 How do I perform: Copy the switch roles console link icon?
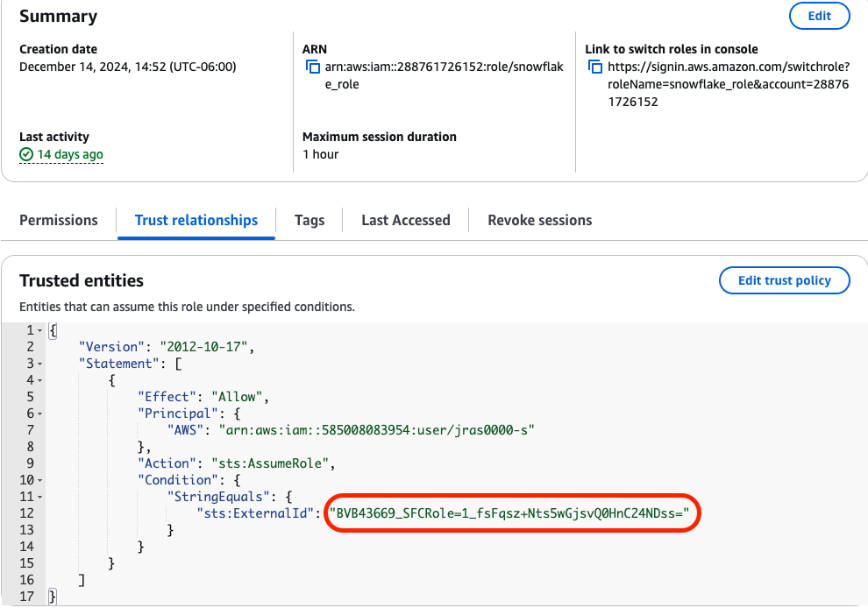[595, 67]
